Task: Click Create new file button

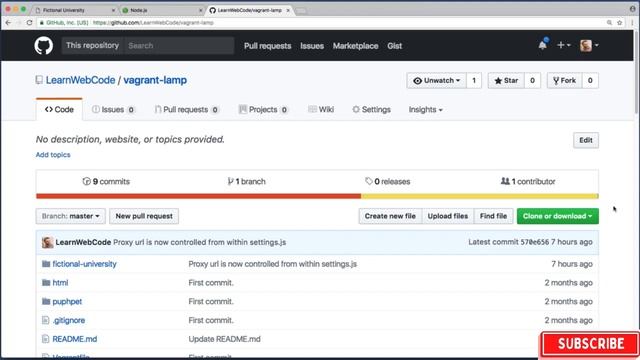Action: pyautogui.click(x=390, y=216)
